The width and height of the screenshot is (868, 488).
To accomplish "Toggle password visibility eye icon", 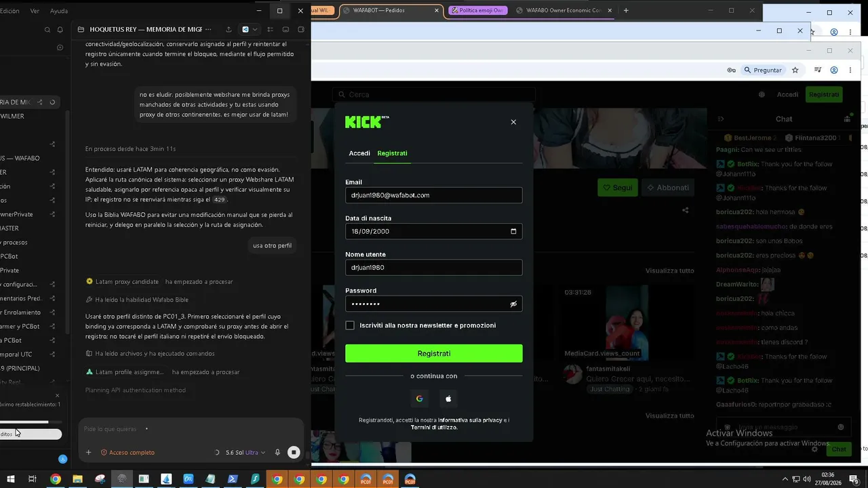I will click(513, 304).
